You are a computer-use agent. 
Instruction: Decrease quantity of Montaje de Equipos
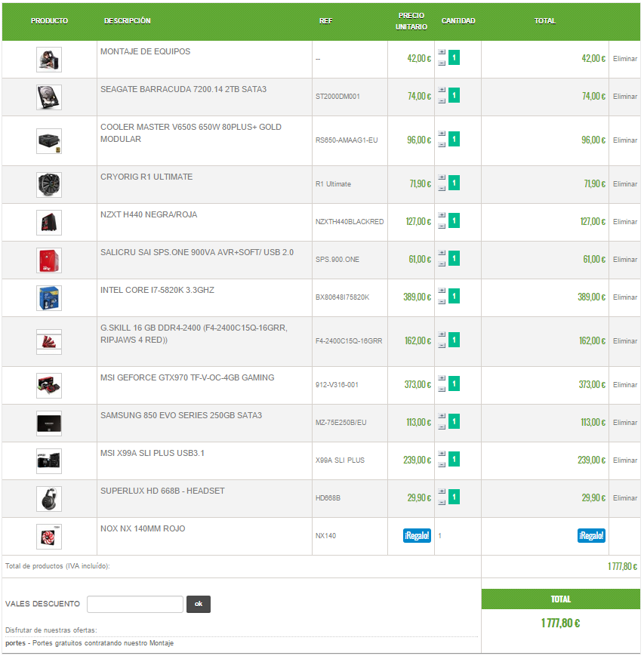[442, 63]
